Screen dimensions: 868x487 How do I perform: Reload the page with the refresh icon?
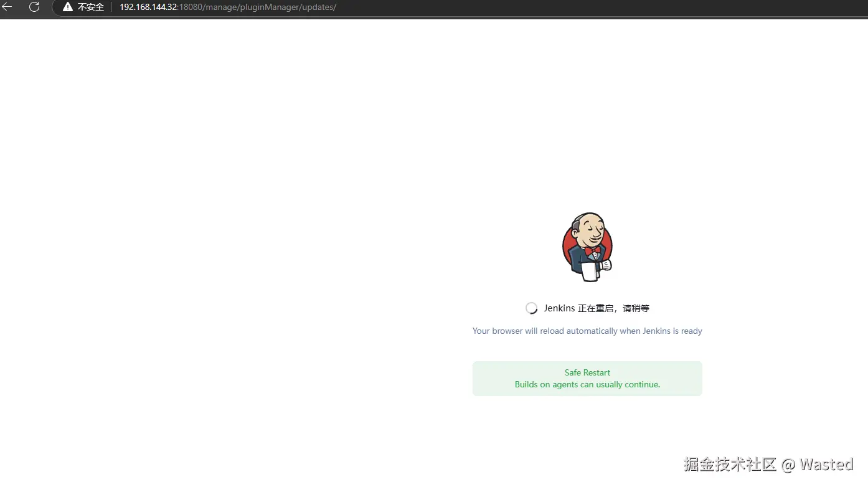tap(34, 7)
